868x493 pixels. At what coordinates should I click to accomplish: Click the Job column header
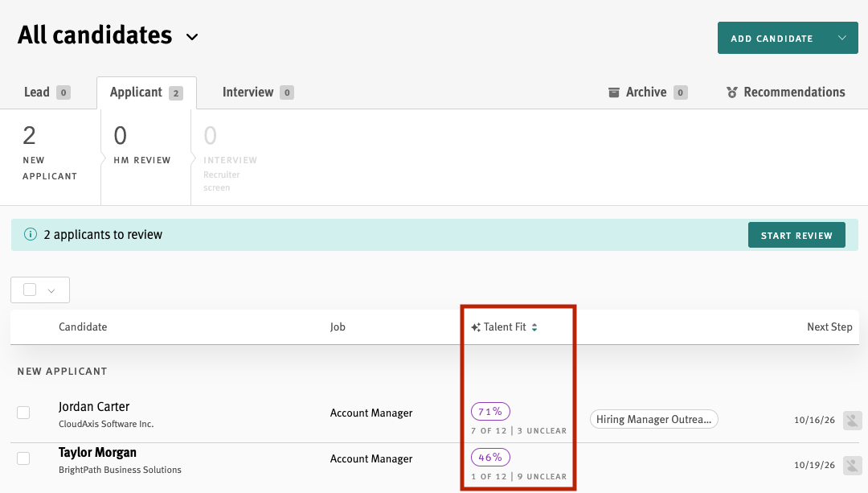click(338, 327)
